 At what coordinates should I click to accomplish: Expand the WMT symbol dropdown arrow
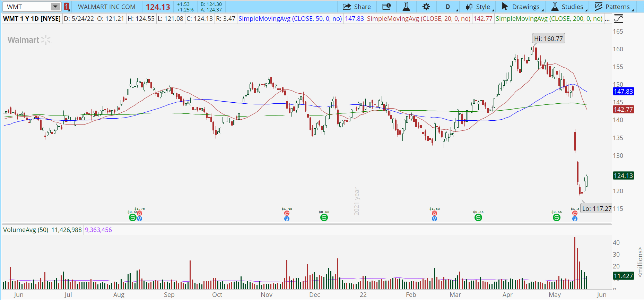(55, 7)
